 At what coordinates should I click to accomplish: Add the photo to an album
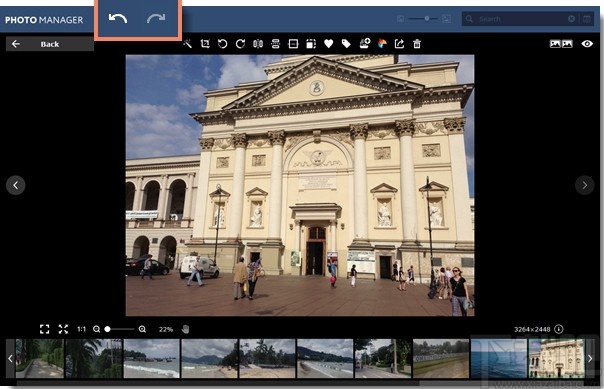364,43
